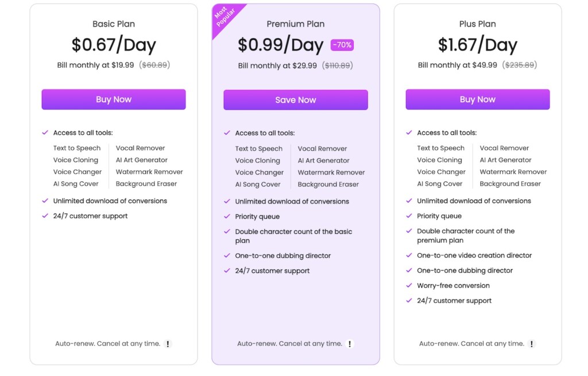The height and width of the screenshot is (376, 588).
Task: Click checkmark beside Plus's Worry-free conversion
Action: pyautogui.click(x=409, y=285)
